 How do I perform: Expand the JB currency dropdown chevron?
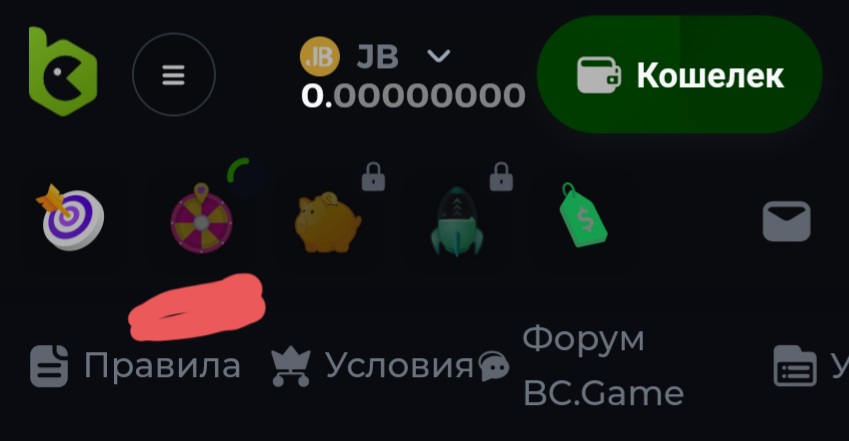click(x=439, y=56)
